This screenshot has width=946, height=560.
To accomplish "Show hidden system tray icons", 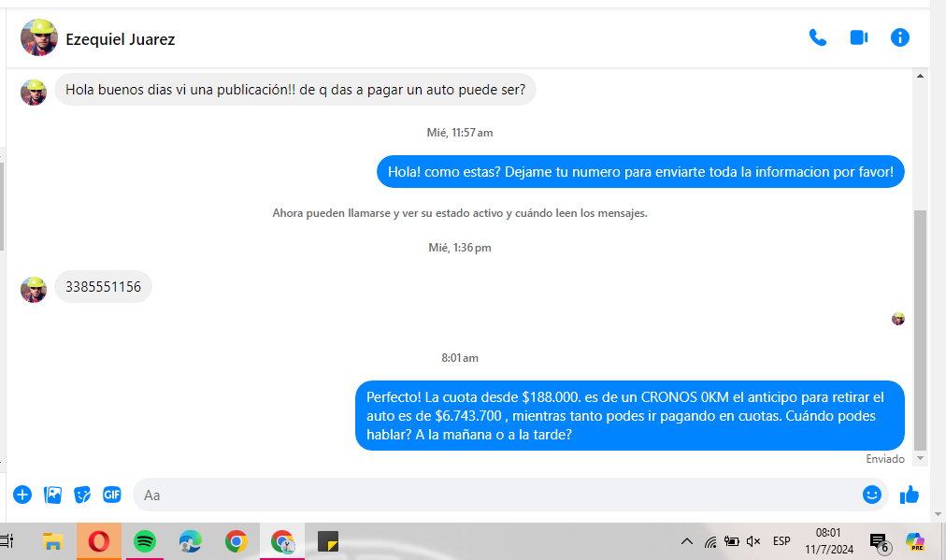I will coord(686,541).
